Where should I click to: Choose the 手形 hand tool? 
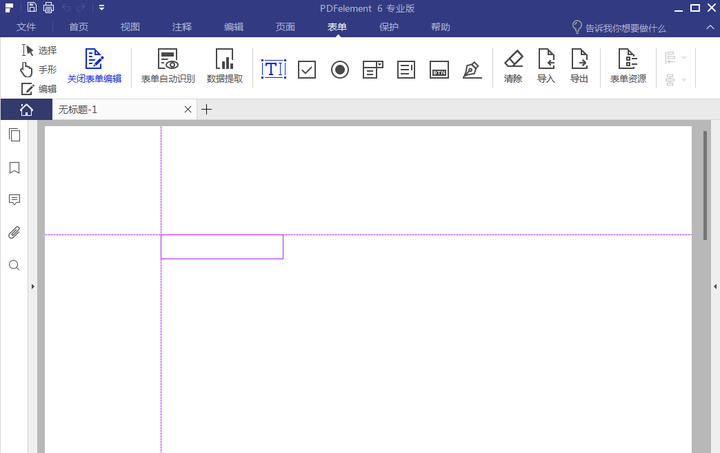click(39, 69)
